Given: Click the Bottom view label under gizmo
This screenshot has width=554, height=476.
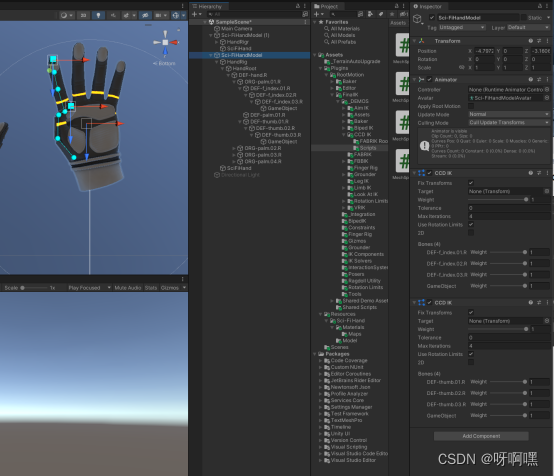Looking at the screenshot, I should [164, 63].
